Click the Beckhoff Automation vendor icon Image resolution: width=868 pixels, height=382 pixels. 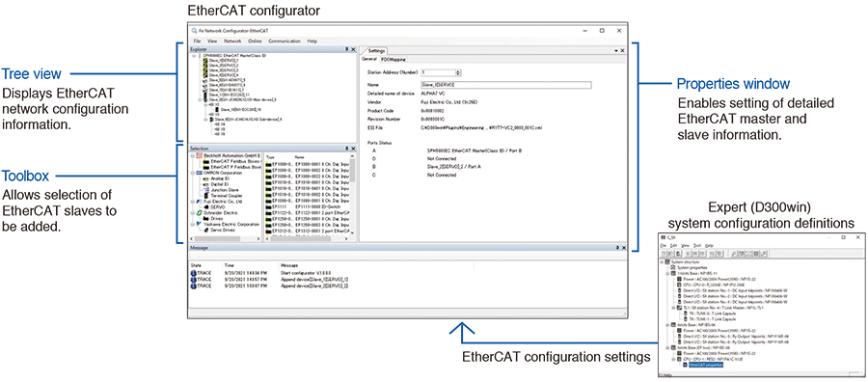pos(200,156)
